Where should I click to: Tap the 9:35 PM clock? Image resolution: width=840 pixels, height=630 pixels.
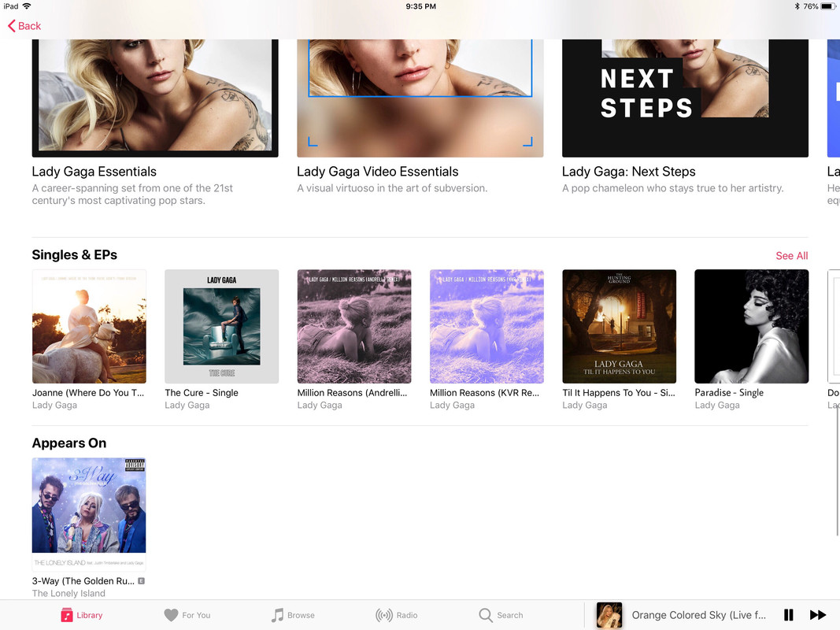click(x=420, y=6)
